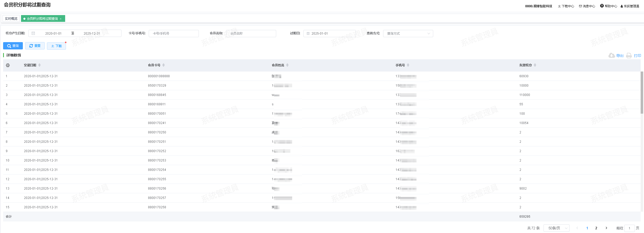The width and height of the screenshot is (644, 233).
Task: Open the 帮助中心 help center
Action: [608, 6]
